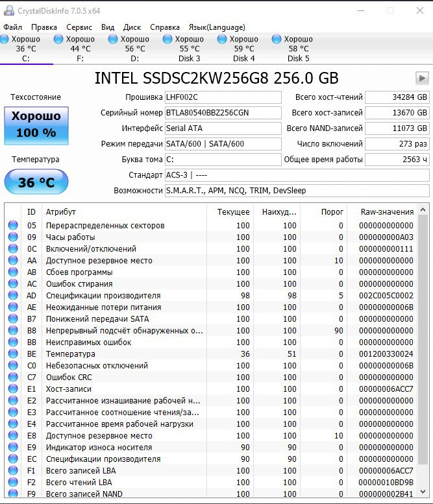Click the 36 °C temperature button
Viewport: 433px width, 504px height.
[x=36, y=182]
